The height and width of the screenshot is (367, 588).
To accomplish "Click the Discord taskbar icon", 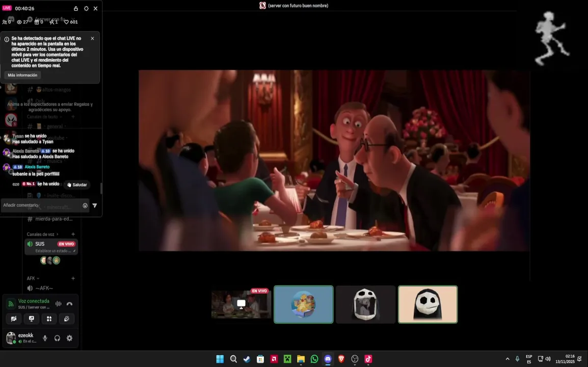I will tap(328, 359).
